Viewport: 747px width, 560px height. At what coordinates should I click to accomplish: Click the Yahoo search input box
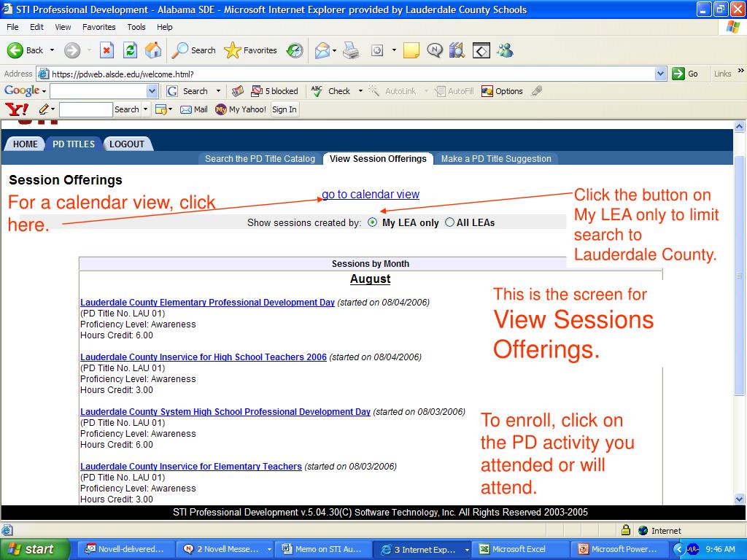[x=86, y=109]
